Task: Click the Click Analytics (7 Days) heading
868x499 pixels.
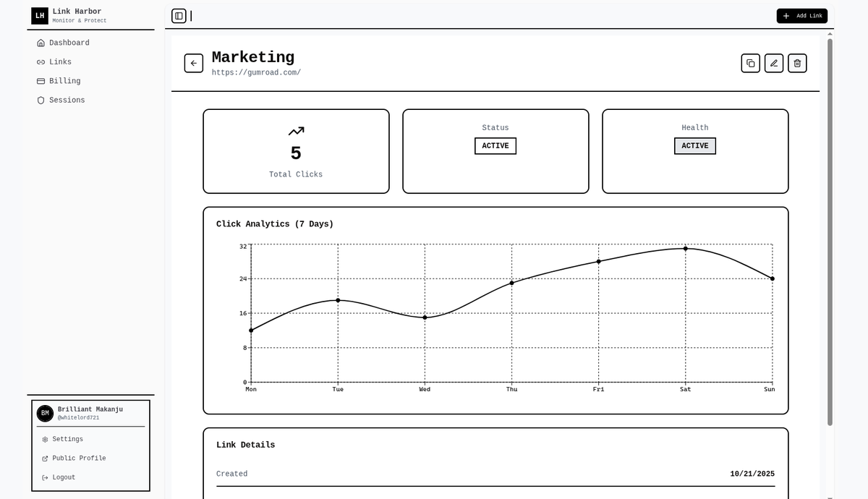Action: pos(275,224)
